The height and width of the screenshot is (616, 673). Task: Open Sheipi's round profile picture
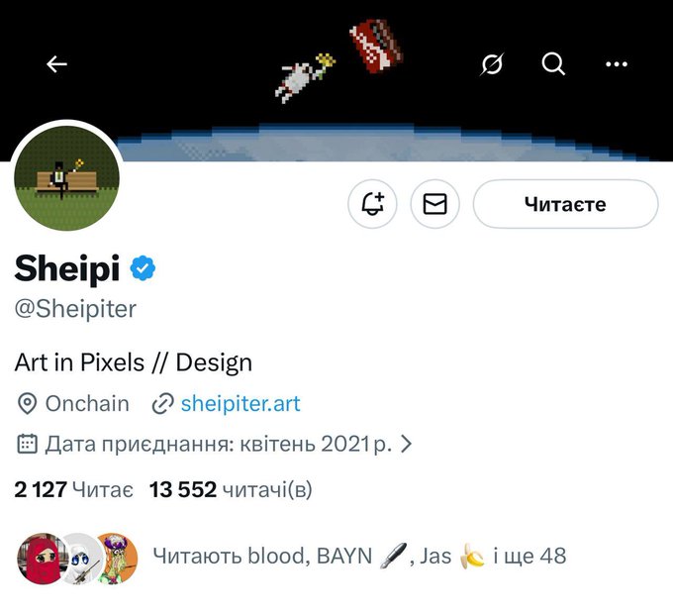pyautogui.click(x=67, y=178)
